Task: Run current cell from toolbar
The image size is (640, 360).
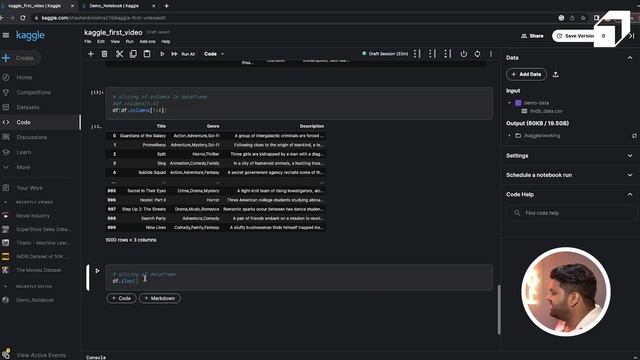Action: (162, 54)
